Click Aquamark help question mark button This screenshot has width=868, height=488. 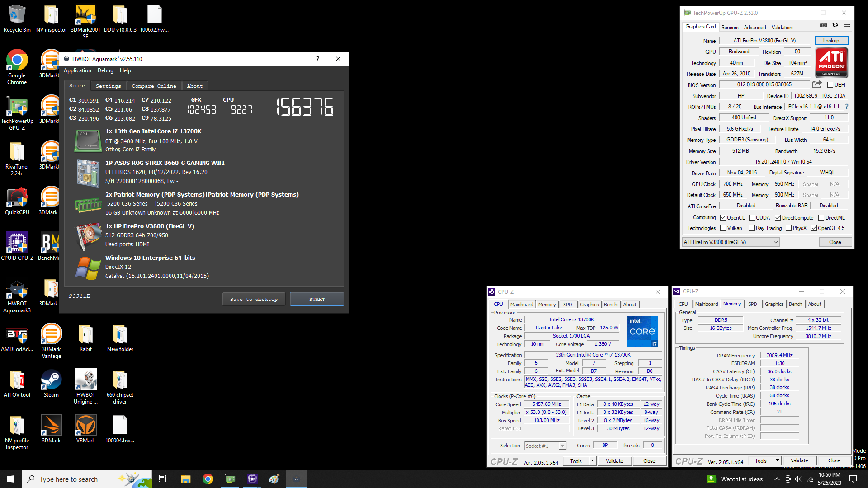click(317, 59)
